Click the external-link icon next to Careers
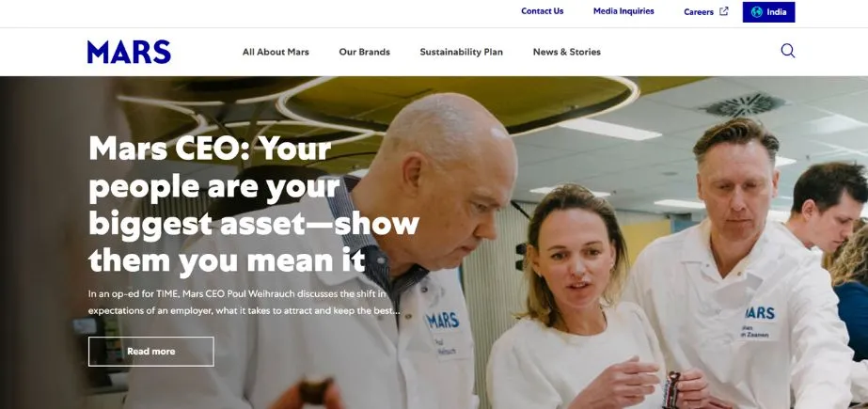The width and height of the screenshot is (868, 409). [x=723, y=11]
